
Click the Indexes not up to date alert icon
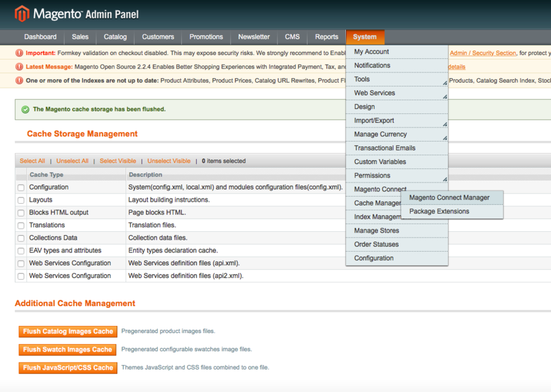pos(19,81)
